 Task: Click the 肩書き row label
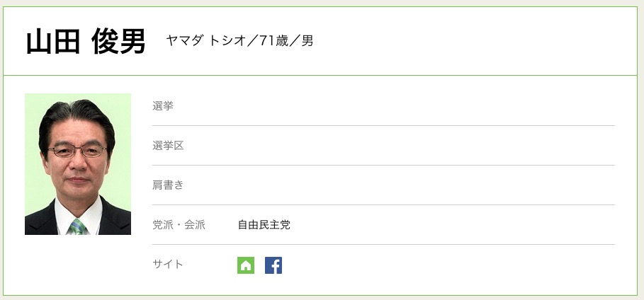168,185
